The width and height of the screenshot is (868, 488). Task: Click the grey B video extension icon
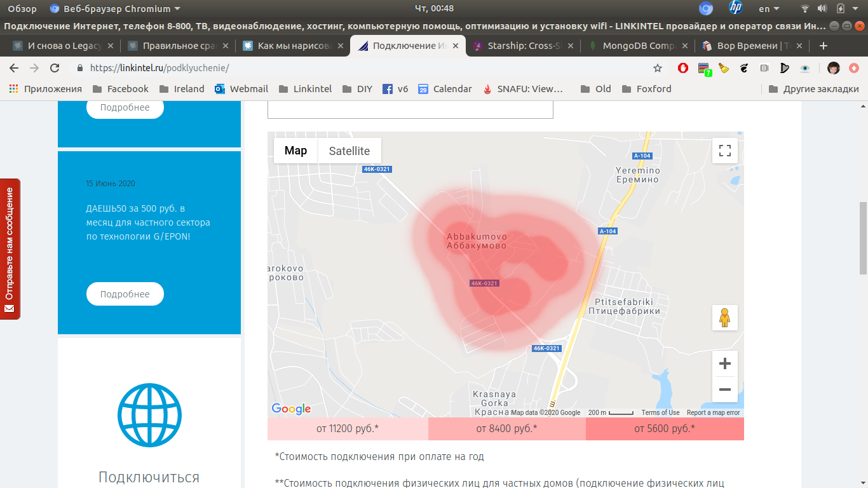[x=764, y=68]
